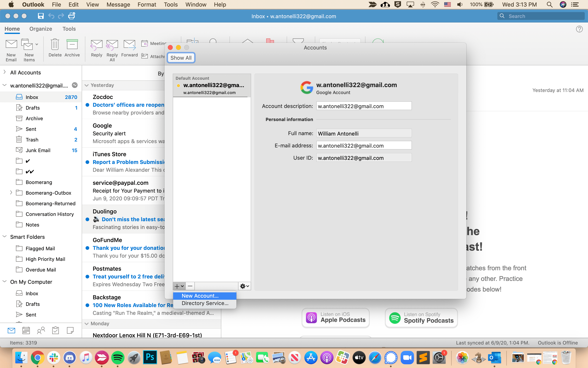Collapse Smart Folders section
This screenshot has width=588, height=368.
tap(4, 237)
